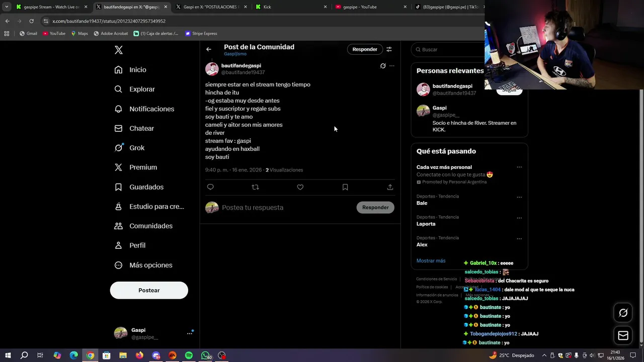Open the Laporta trending topic

(x=426, y=224)
